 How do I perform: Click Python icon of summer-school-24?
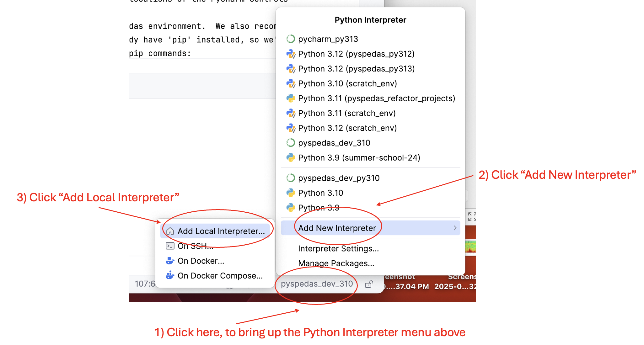(x=291, y=158)
